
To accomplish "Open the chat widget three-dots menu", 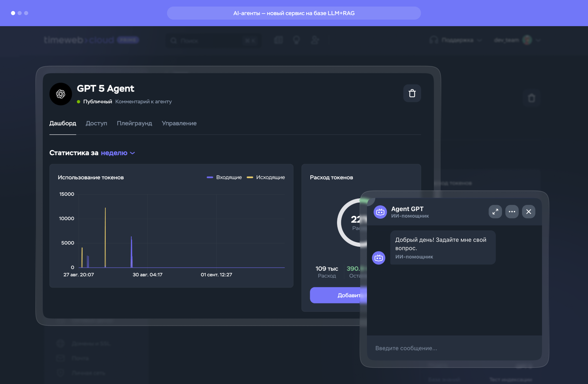I will coord(512,212).
